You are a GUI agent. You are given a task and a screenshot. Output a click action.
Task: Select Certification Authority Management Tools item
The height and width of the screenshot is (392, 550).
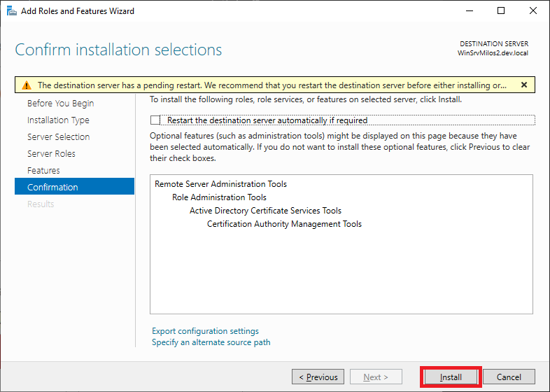click(x=284, y=224)
